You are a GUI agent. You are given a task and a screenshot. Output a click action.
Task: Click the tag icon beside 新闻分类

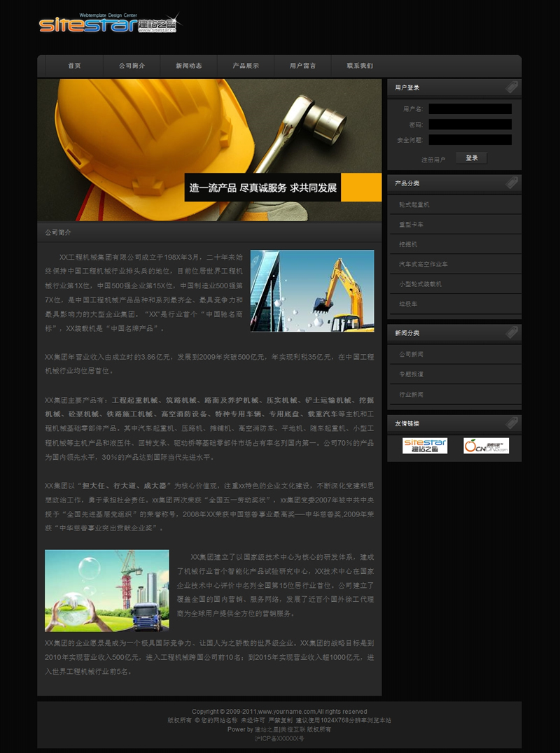click(512, 333)
